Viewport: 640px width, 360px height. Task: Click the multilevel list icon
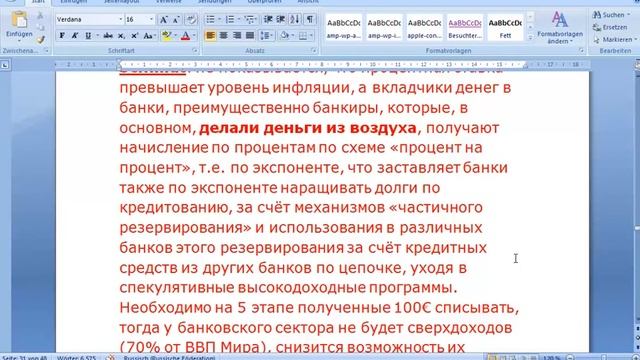point(249,19)
